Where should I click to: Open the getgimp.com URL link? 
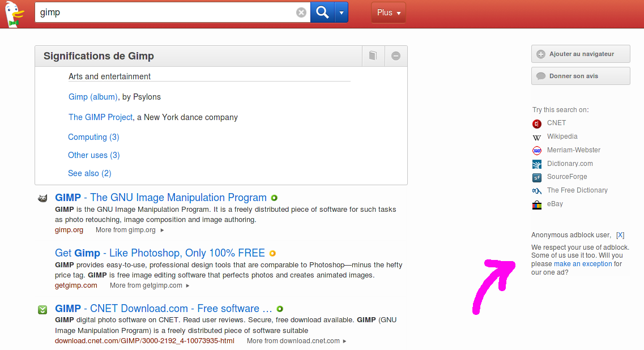[x=76, y=285]
